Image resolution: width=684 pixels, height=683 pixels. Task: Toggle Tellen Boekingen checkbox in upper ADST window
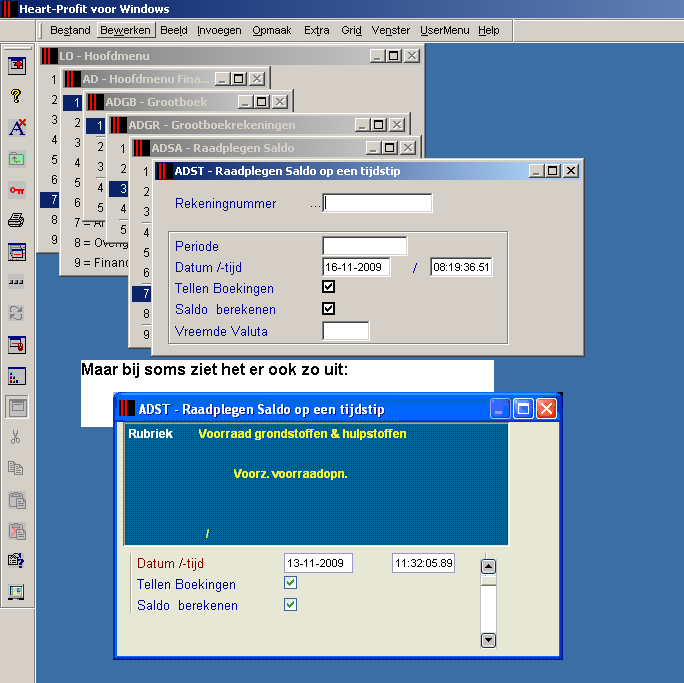click(x=328, y=287)
